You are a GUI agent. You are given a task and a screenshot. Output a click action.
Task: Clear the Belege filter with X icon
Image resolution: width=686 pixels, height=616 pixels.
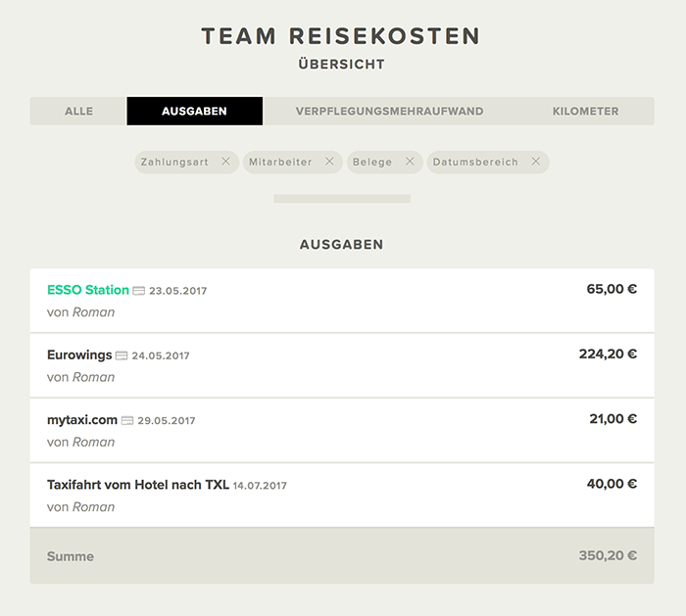tap(410, 162)
